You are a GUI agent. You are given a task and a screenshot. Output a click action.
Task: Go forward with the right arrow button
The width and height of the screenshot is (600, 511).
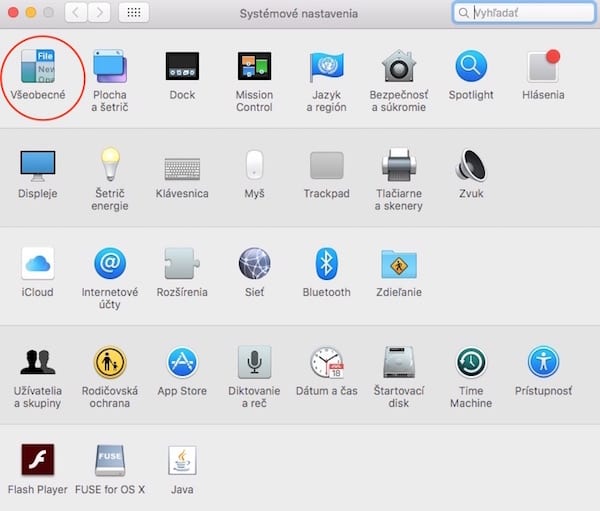99,13
